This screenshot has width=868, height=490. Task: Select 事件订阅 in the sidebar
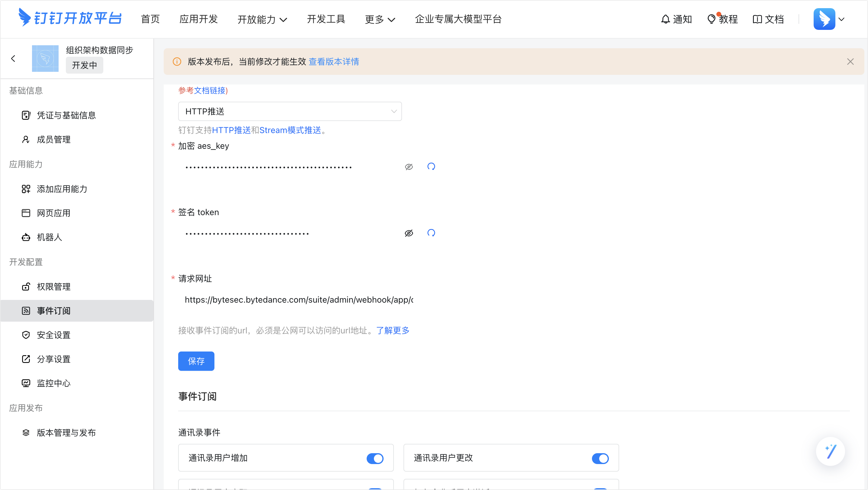tap(77, 311)
